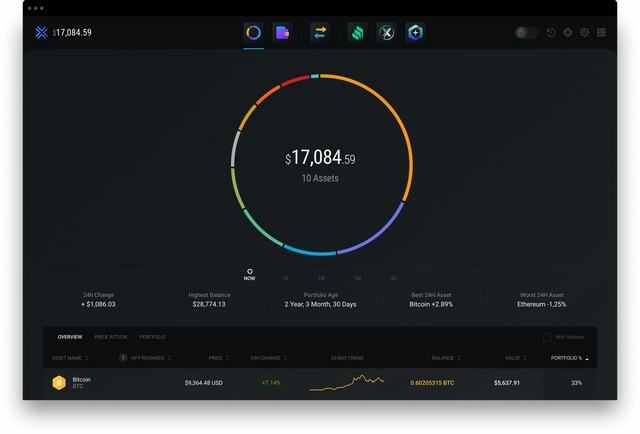Screen dimensions: 640x434
Task: Click the red donut chart segment
Action: tap(295, 80)
